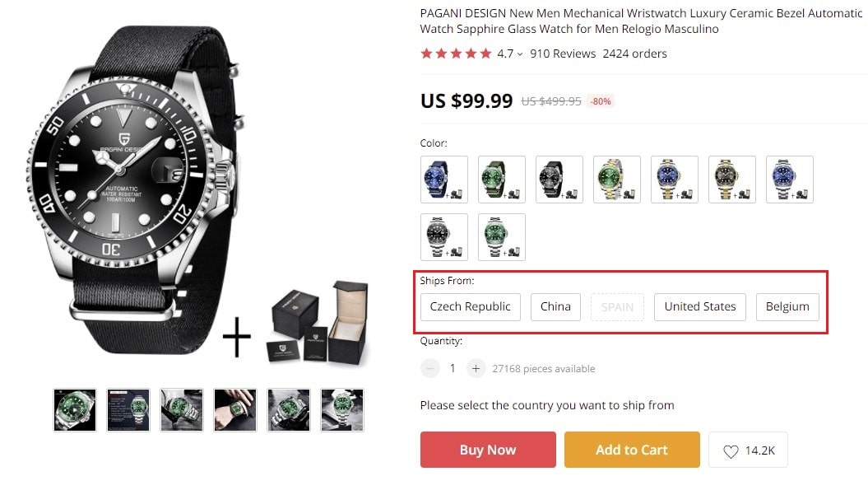
Task: Select United States shipping origin
Action: pyautogui.click(x=700, y=306)
